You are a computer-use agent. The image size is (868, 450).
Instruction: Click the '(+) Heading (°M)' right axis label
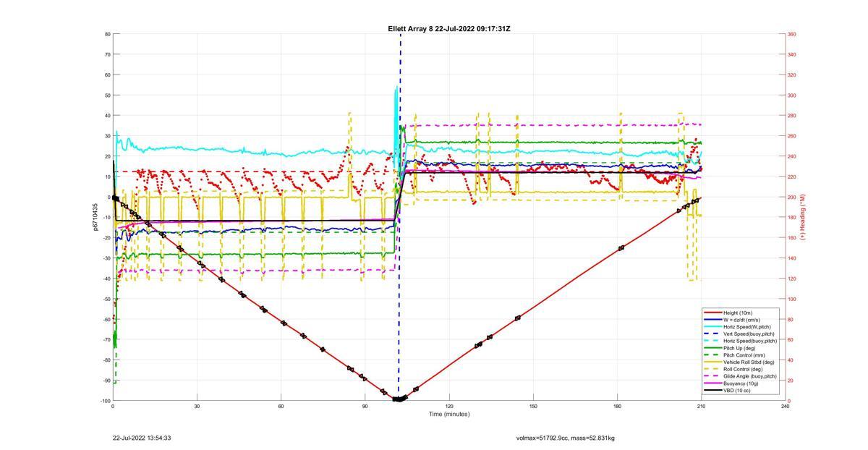(803, 217)
